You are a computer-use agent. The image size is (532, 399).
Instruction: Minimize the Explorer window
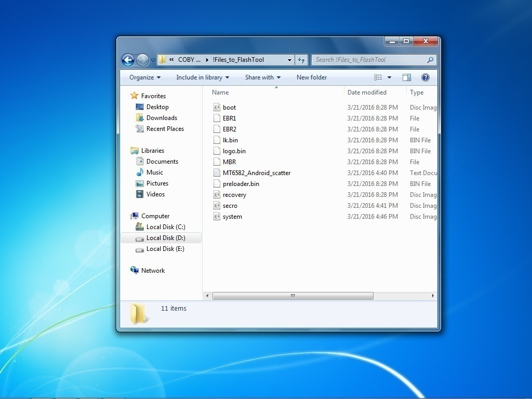(x=392, y=42)
